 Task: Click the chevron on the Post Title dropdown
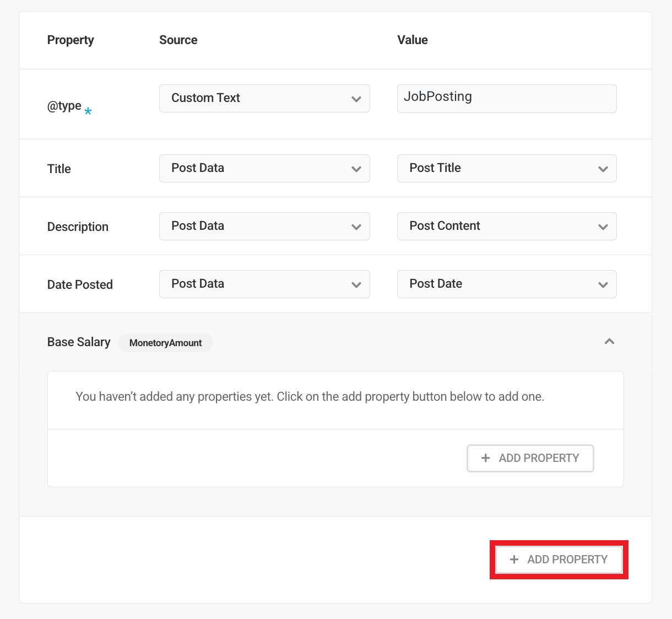pos(603,168)
